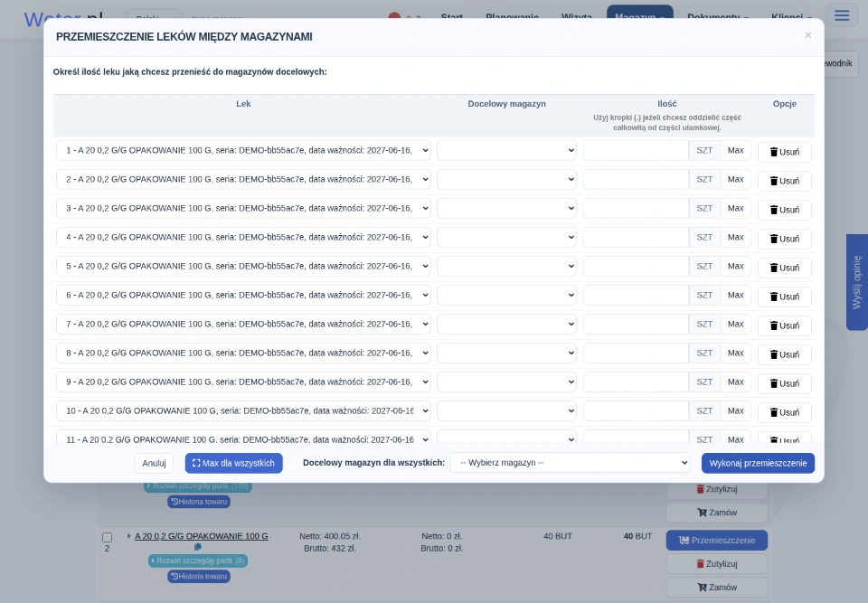This screenshot has width=868, height=603.
Task: Click the quantity input in row 6
Action: [x=636, y=295]
